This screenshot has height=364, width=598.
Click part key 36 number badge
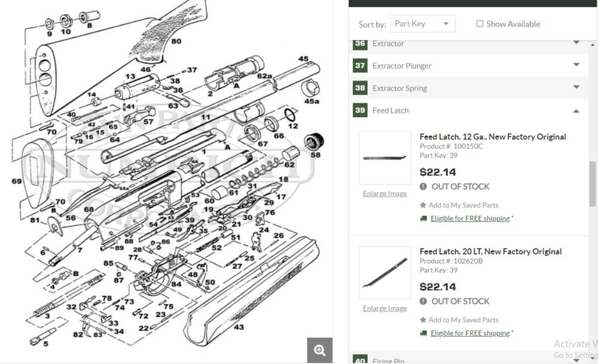pyautogui.click(x=360, y=44)
